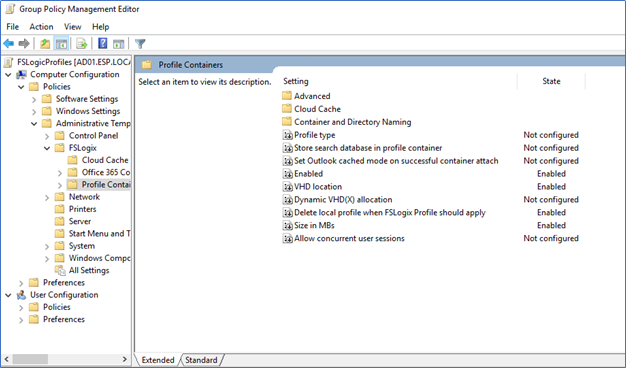Screen dimensions: 626x368
Task: Select Set Outlook cached mode setting
Action: [396, 161]
